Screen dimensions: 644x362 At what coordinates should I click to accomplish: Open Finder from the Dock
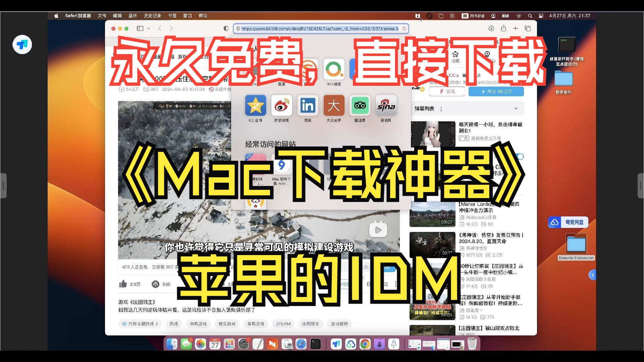tap(172, 344)
